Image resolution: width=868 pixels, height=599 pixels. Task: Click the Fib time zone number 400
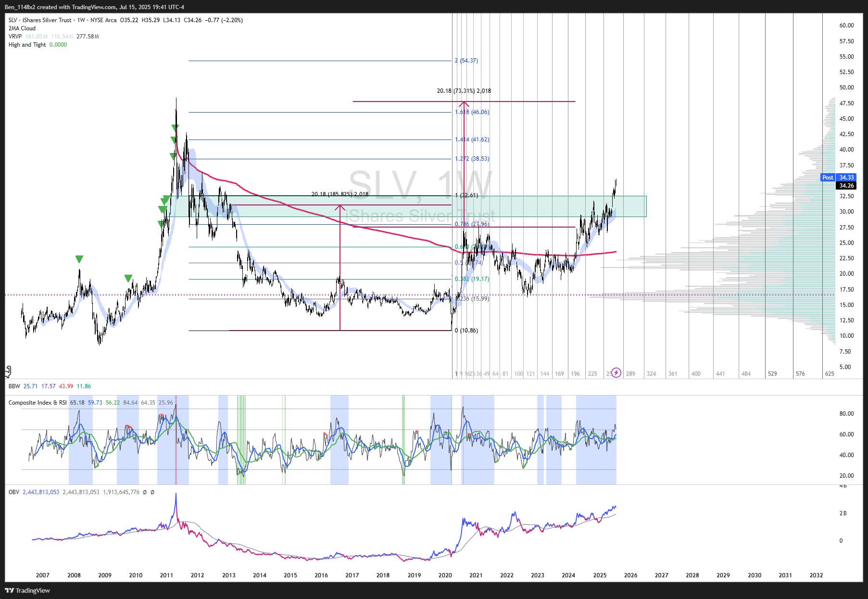tap(696, 374)
